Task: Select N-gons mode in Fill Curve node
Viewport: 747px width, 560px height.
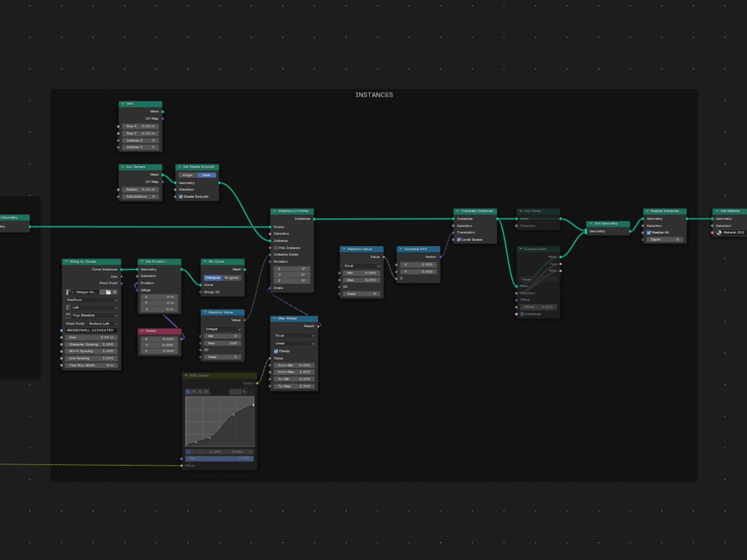Action: 231,278
